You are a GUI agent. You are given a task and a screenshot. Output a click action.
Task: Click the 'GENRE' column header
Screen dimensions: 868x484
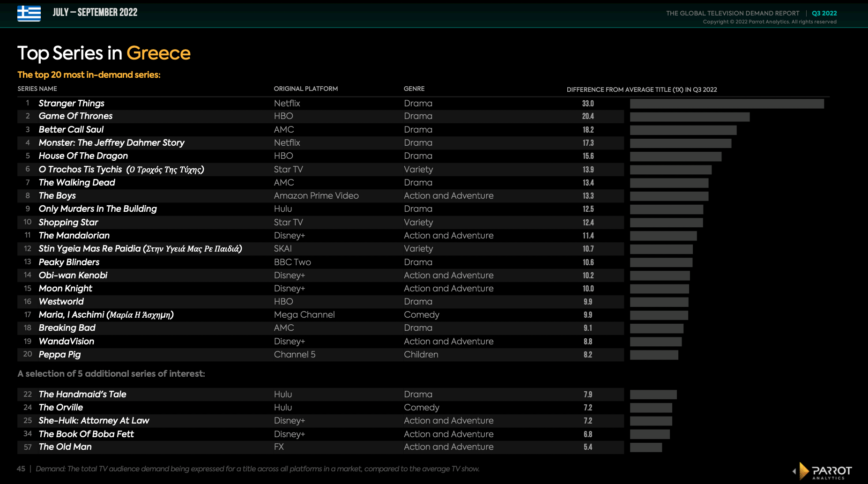[414, 89]
